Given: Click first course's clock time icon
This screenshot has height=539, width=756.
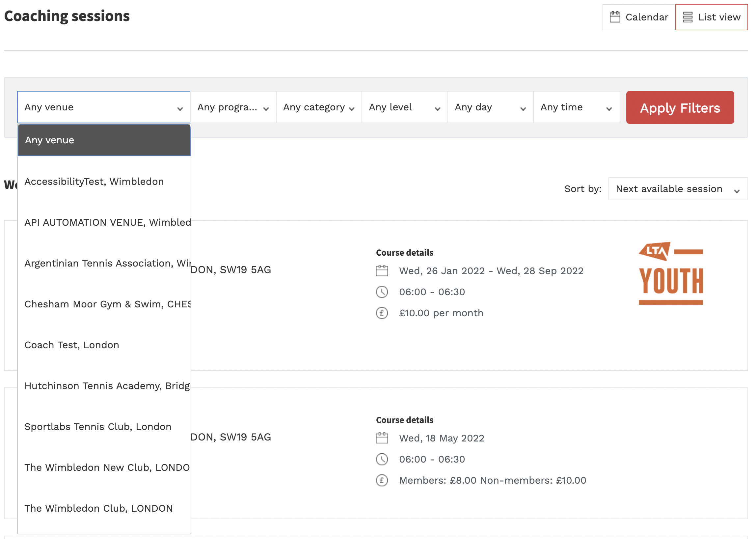Looking at the screenshot, I should [382, 292].
